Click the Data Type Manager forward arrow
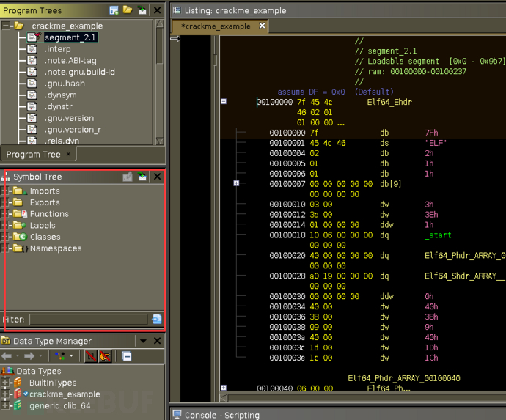This screenshot has width=506, height=420. tap(29, 355)
